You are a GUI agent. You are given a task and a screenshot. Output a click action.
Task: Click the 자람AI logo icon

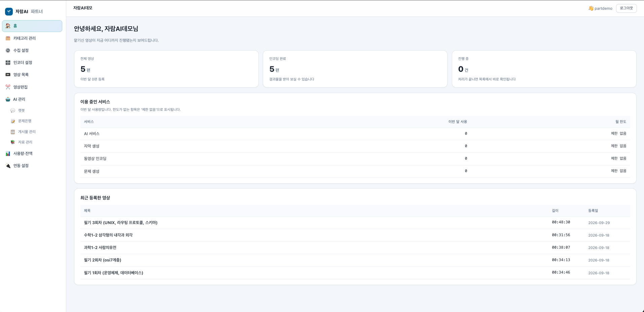[x=9, y=11]
